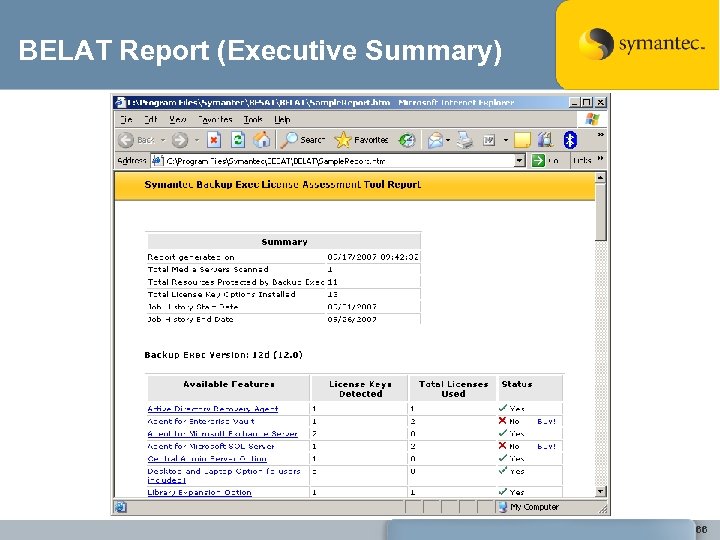This screenshot has width=720, height=540.
Task: Click the Internet Explorer title bar icon
Action: point(120,102)
